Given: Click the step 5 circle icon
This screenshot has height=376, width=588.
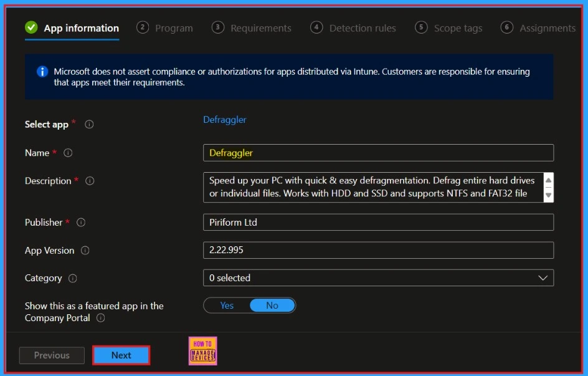Looking at the screenshot, I should pyautogui.click(x=421, y=27).
